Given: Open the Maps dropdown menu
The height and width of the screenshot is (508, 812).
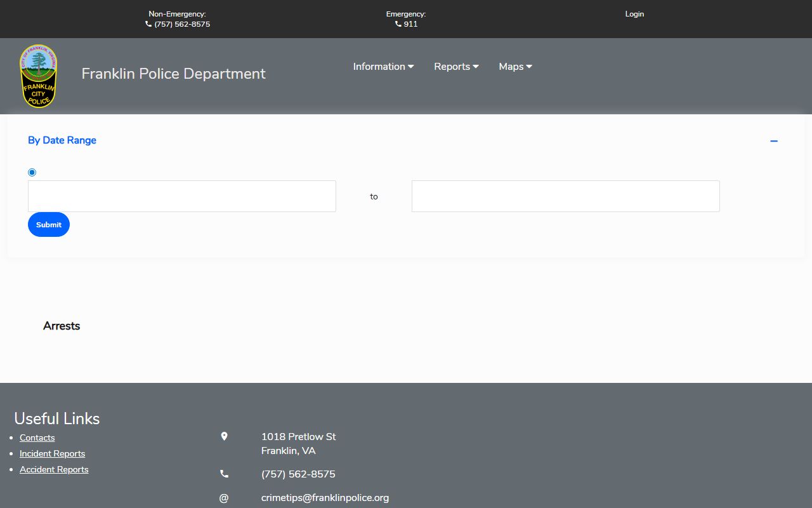Looking at the screenshot, I should [x=515, y=67].
